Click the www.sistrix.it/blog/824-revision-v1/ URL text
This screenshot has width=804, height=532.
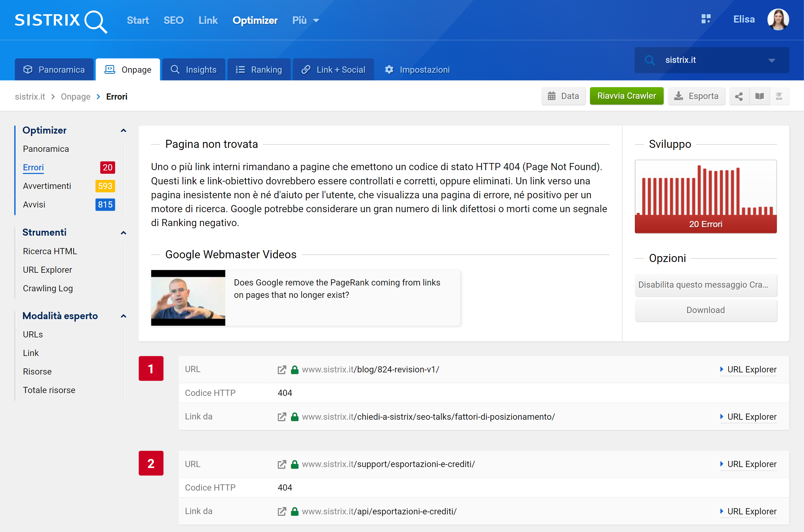pyautogui.click(x=370, y=370)
